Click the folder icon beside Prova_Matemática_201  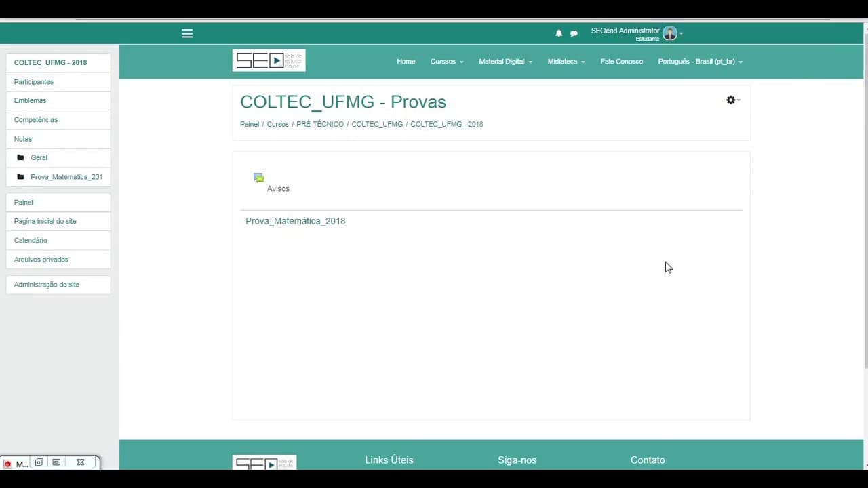click(x=20, y=177)
